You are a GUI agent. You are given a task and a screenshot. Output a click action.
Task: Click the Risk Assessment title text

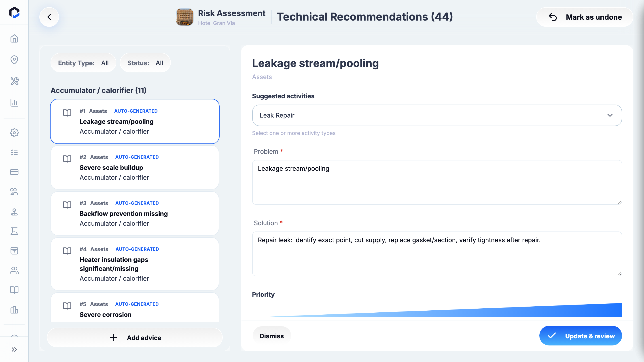pos(231,13)
